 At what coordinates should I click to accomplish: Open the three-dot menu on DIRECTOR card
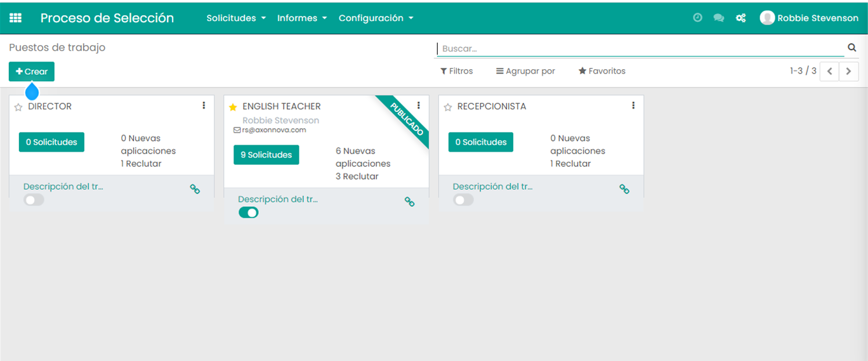[204, 106]
